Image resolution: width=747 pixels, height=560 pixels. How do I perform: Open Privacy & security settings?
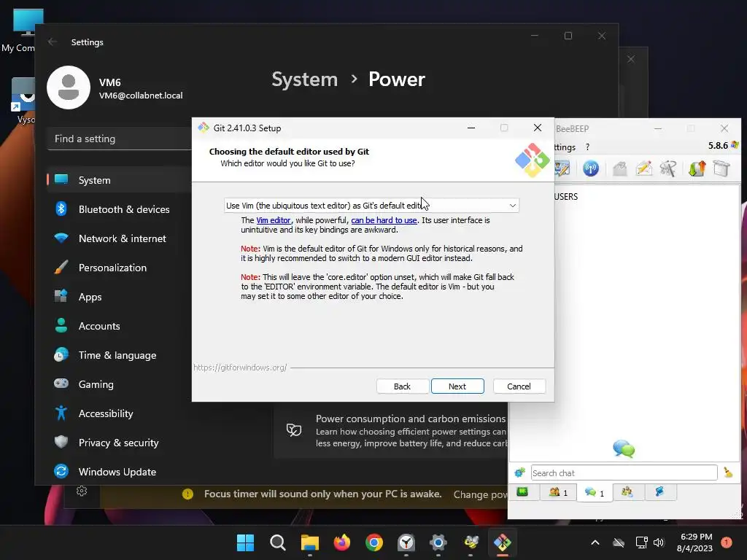pos(119,443)
